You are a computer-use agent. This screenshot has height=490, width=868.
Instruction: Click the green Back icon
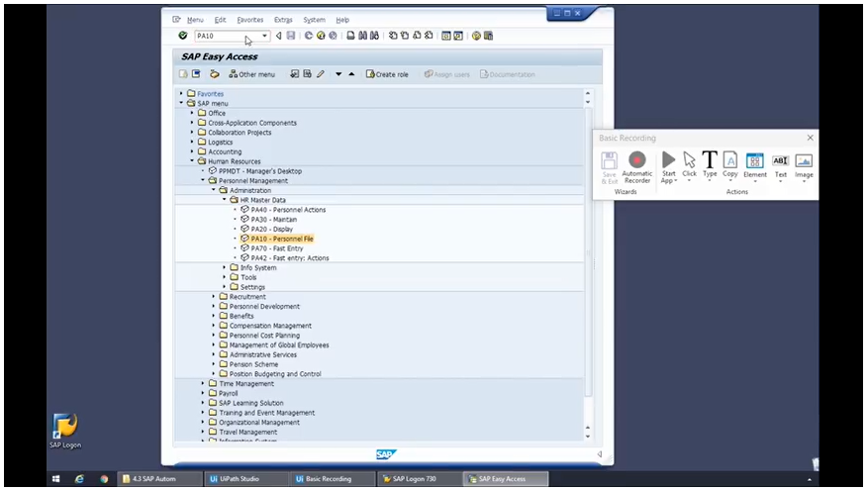[x=309, y=36]
